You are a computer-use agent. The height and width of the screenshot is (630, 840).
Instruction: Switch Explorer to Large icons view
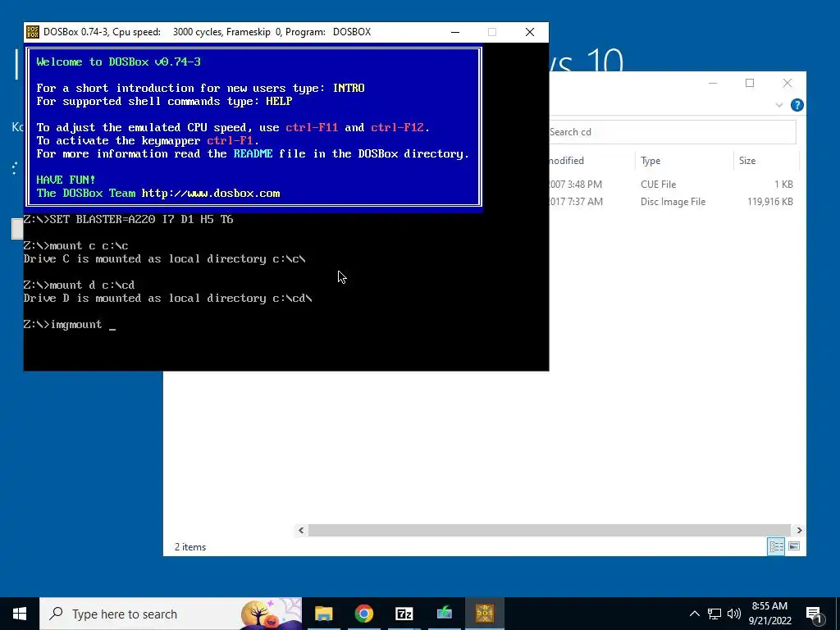[x=794, y=546]
